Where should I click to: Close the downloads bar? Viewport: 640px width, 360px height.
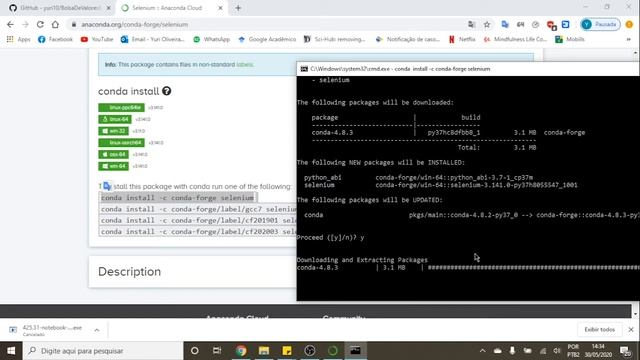(x=631, y=329)
